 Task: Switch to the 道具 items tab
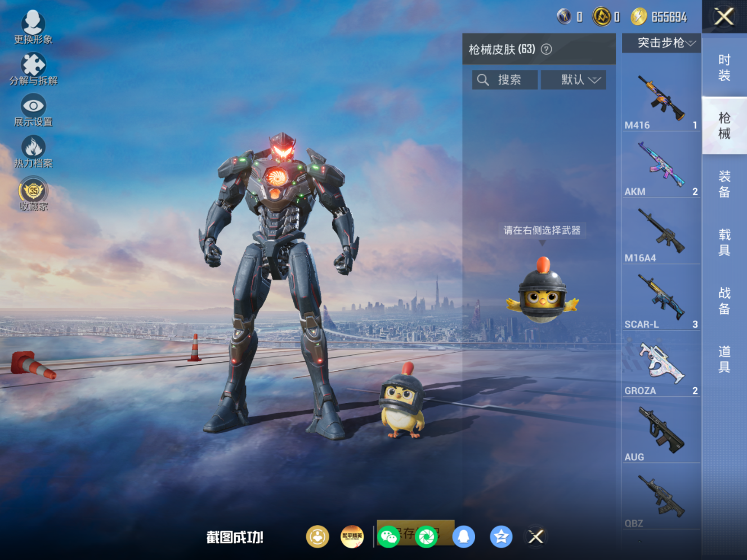(x=724, y=360)
